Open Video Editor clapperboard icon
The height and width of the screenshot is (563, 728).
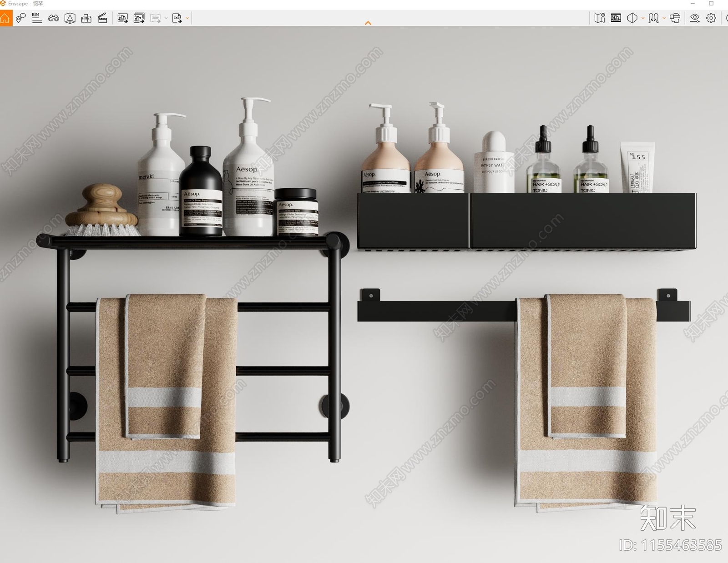102,18
